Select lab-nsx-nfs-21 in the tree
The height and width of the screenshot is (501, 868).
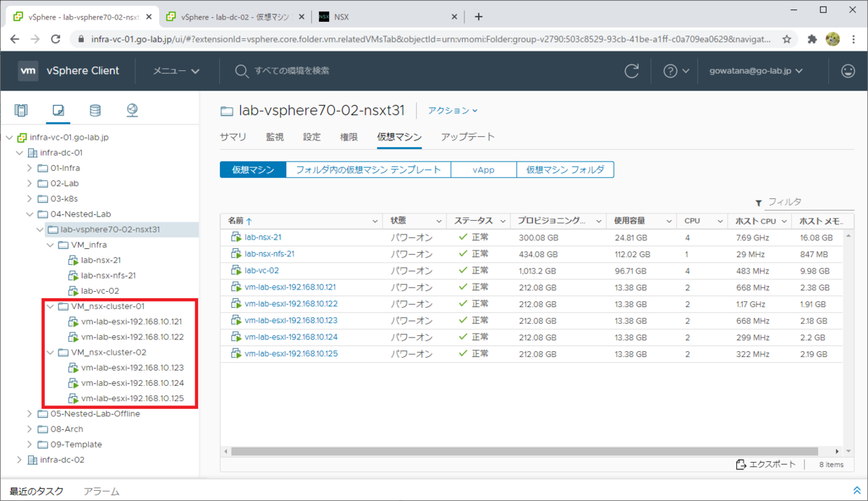tap(109, 275)
